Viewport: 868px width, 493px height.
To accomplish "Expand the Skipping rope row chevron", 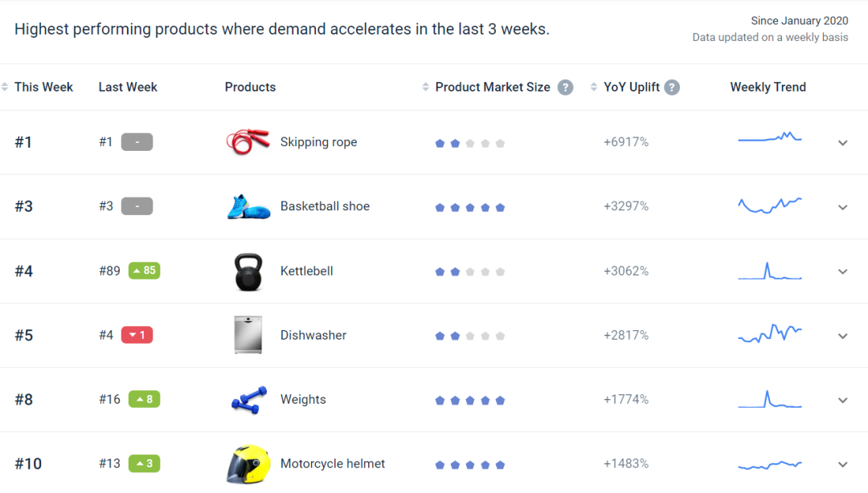I will coord(842,143).
